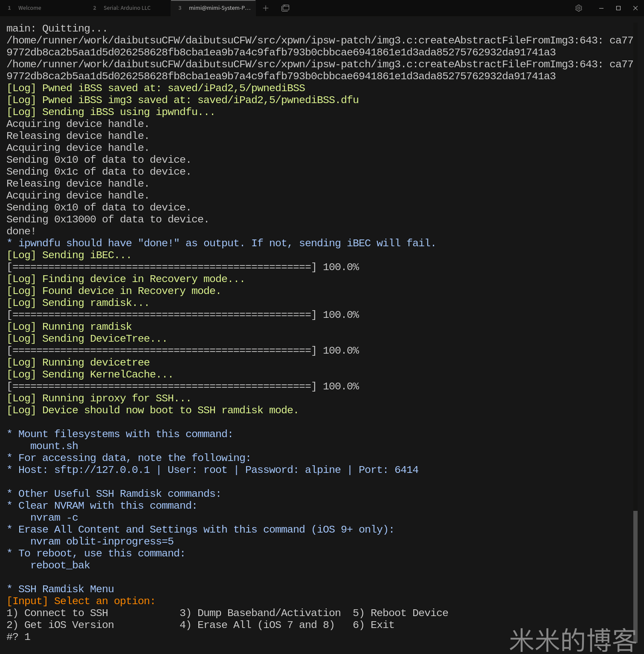Click the '#?' input prompt line

[x=18, y=637]
